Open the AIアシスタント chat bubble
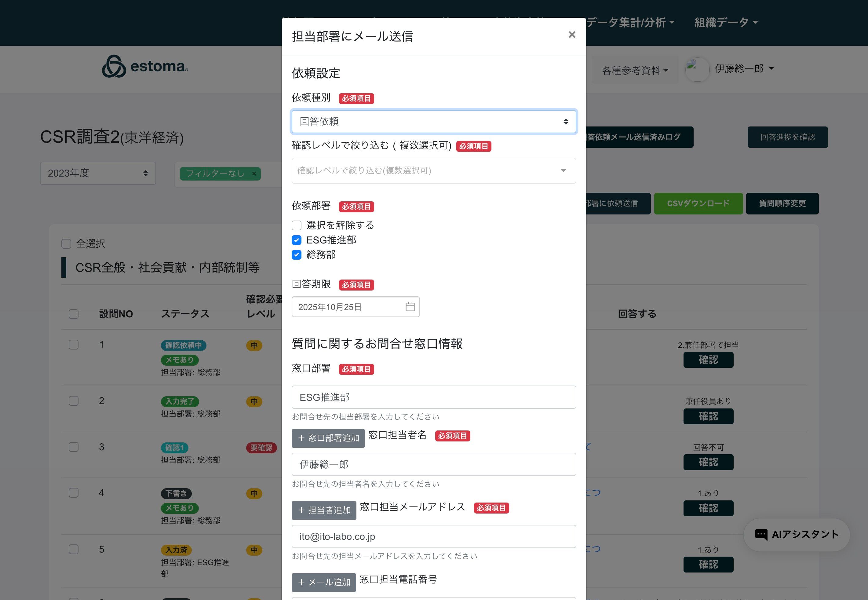The image size is (868, 600). (797, 534)
